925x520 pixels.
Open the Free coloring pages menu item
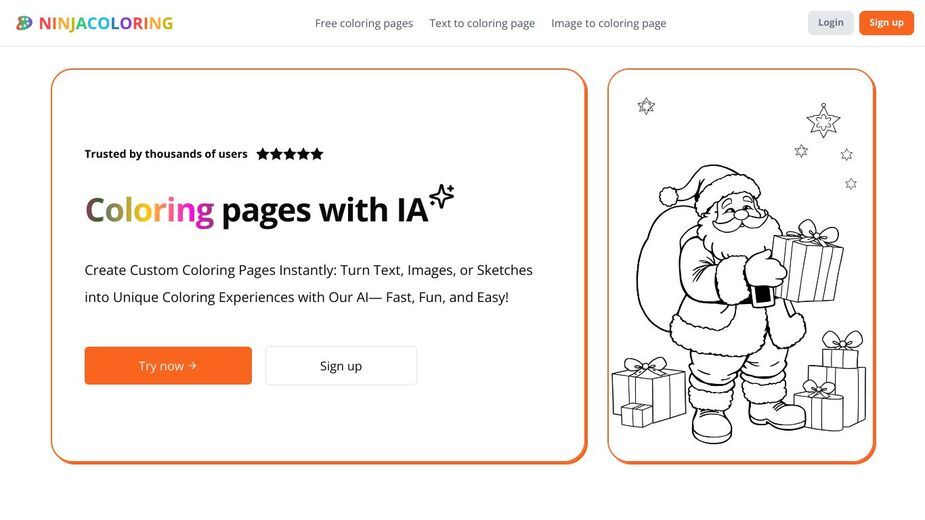[x=364, y=23]
